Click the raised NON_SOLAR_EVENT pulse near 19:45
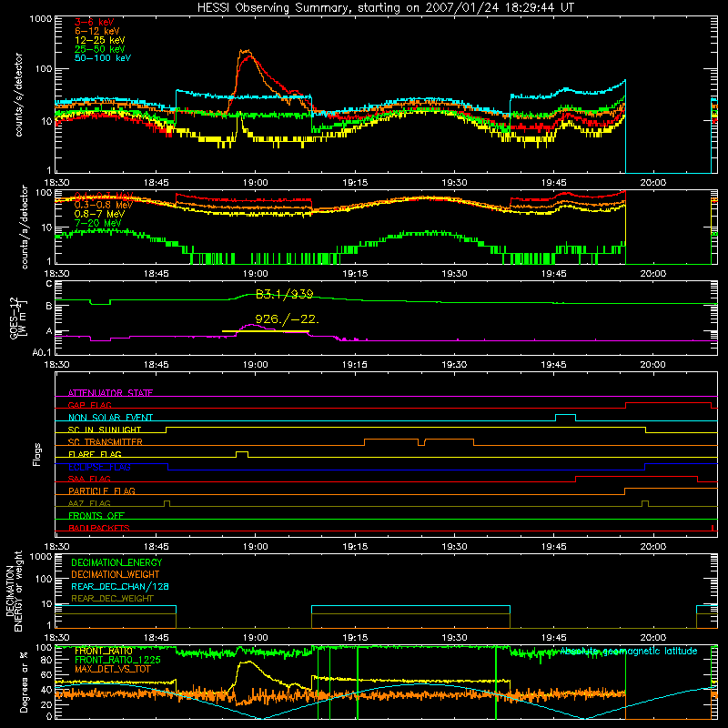Image resolution: width=728 pixels, height=728 pixels. [x=565, y=418]
